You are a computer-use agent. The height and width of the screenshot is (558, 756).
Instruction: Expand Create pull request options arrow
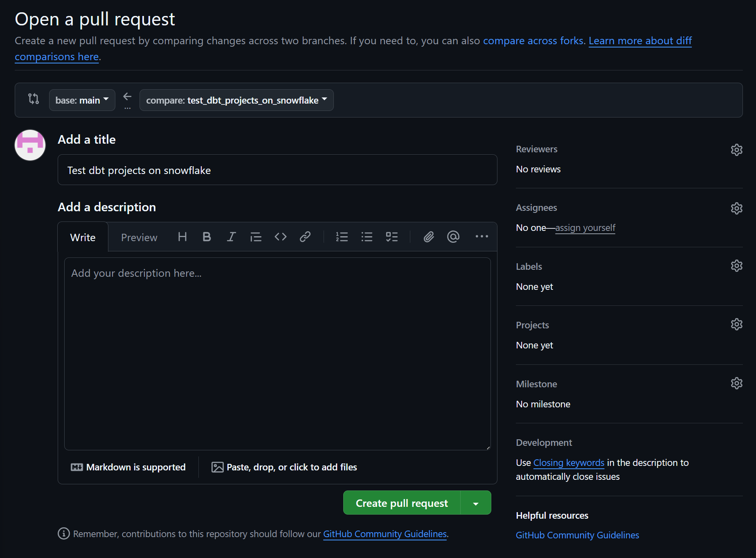[x=476, y=503]
